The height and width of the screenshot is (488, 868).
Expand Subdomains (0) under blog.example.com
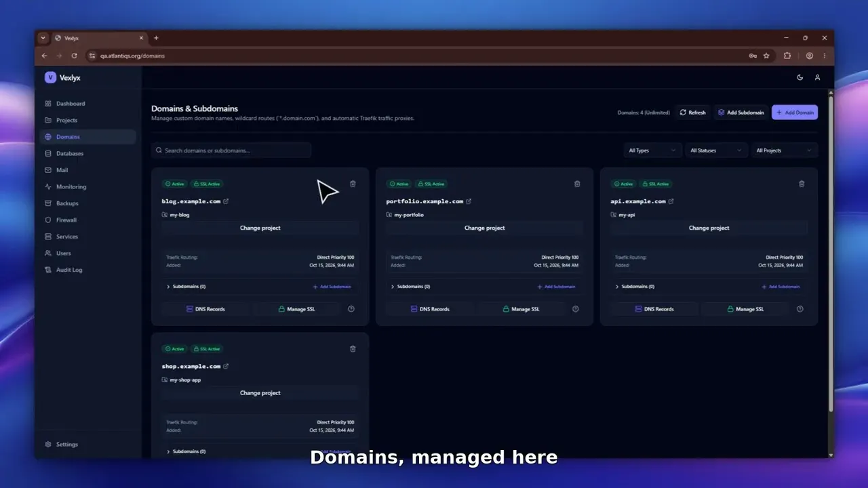(186, 287)
